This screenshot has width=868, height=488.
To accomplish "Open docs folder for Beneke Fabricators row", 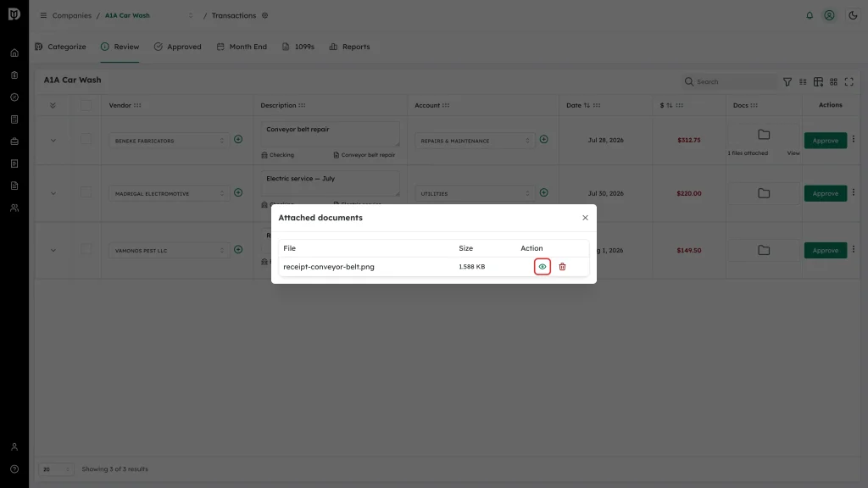I will [x=764, y=135].
